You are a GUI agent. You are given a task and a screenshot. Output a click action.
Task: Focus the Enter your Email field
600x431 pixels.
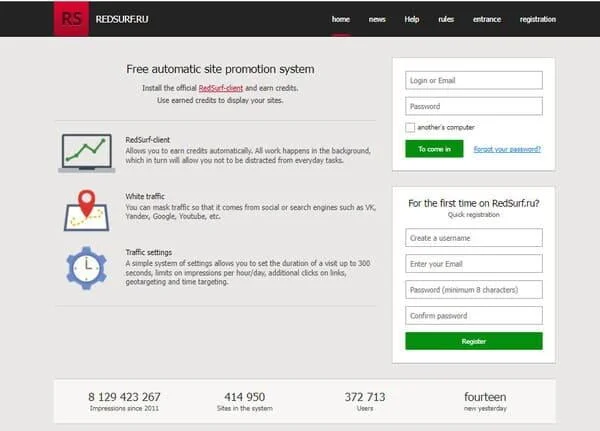tap(474, 264)
